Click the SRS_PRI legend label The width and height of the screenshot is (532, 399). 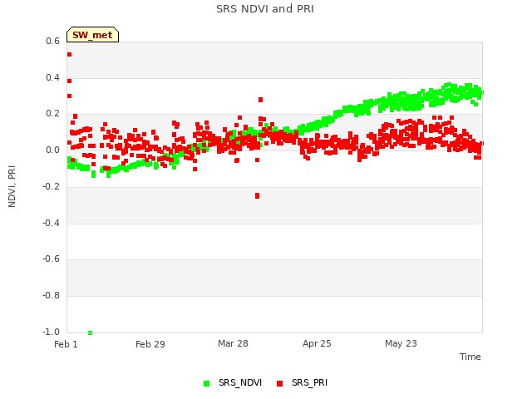click(309, 382)
